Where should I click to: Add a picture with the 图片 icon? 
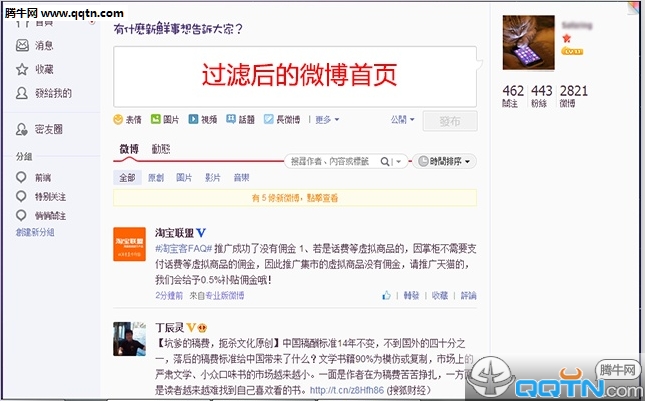click(x=155, y=119)
